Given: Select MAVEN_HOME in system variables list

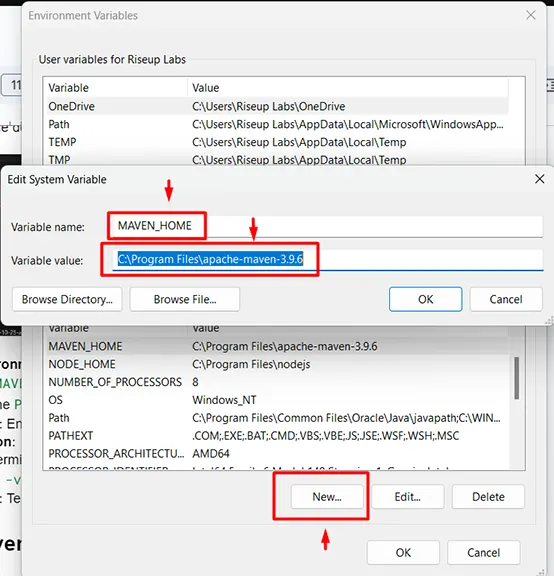Looking at the screenshot, I should point(277,346).
